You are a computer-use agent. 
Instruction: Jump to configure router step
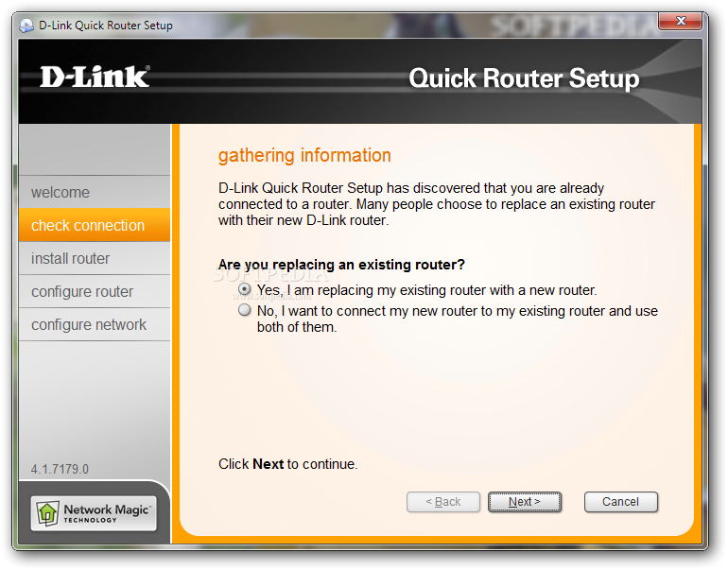pyautogui.click(x=95, y=291)
